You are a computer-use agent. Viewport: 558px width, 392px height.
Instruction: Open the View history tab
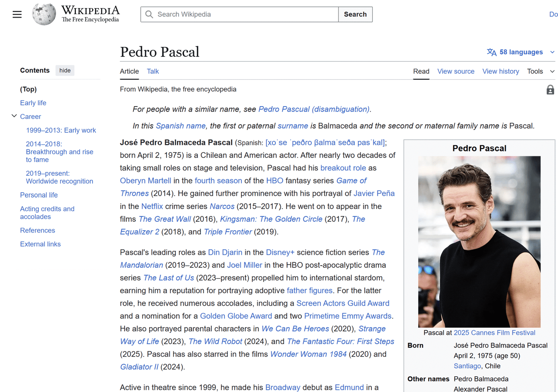[500, 71]
